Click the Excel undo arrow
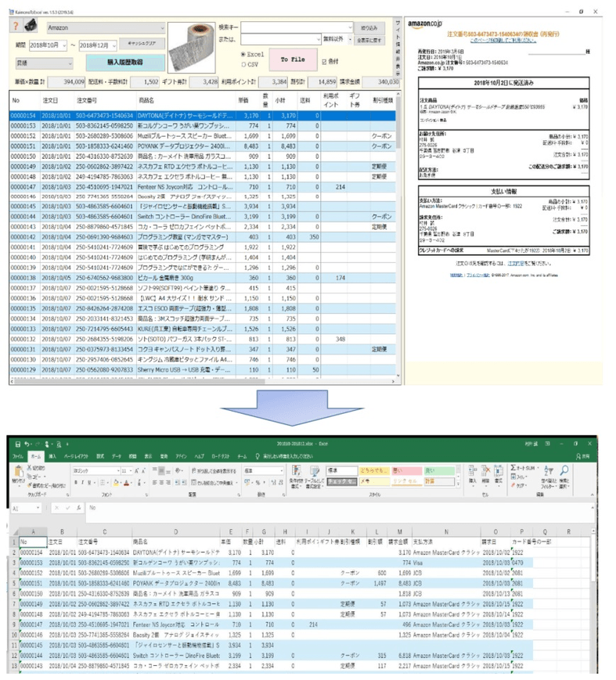This screenshot has width=616, height=680. point(29,443)
